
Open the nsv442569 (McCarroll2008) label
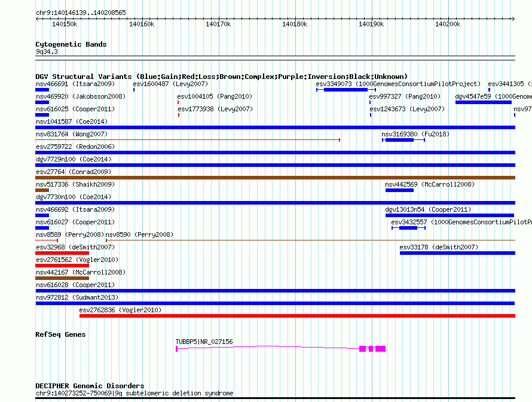(430, 184)
